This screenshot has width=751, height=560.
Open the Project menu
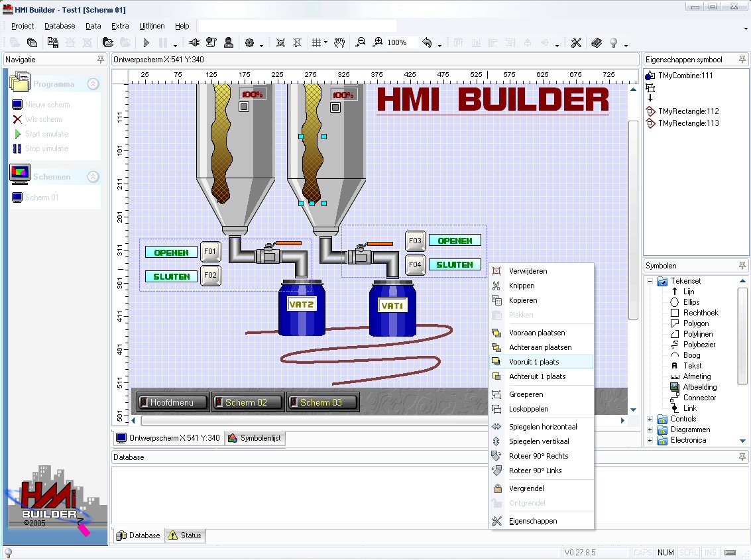click(23, 26)
